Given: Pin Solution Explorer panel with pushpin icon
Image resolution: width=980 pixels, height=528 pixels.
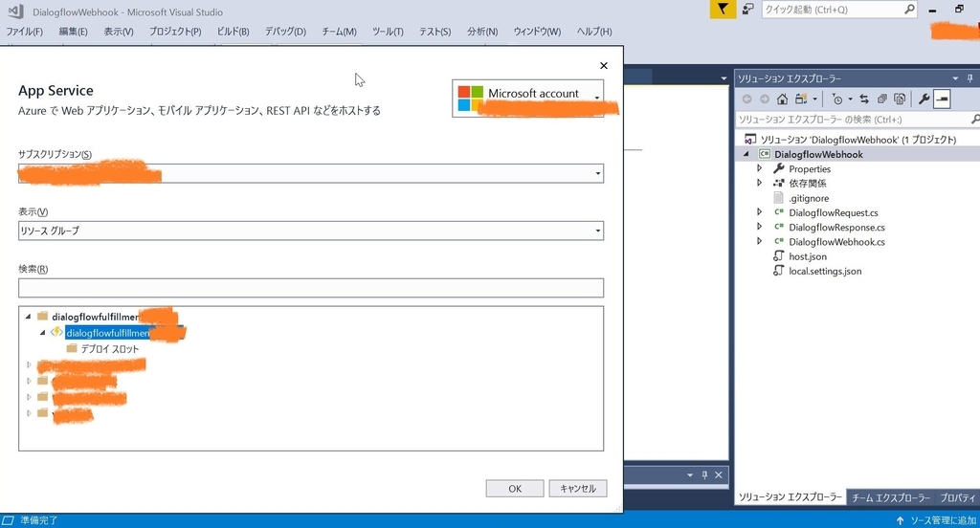Looking at the screenshot, I should 970,78.
